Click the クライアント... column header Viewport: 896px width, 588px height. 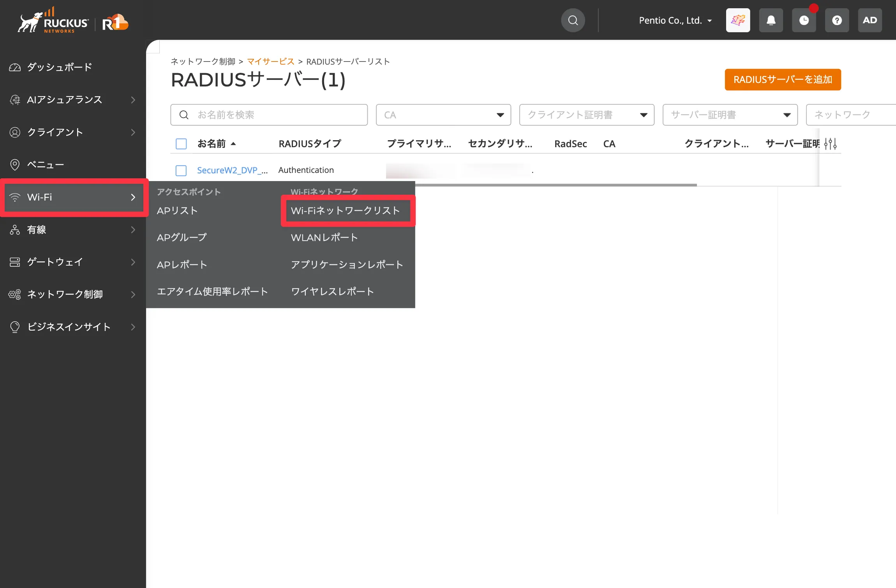716,144
